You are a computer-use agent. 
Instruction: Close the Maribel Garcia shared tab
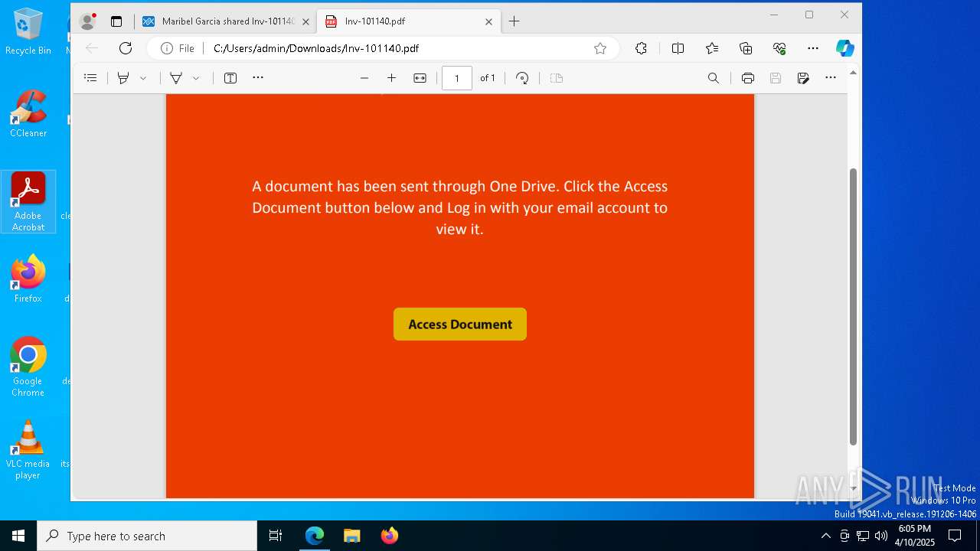(305, 21)
